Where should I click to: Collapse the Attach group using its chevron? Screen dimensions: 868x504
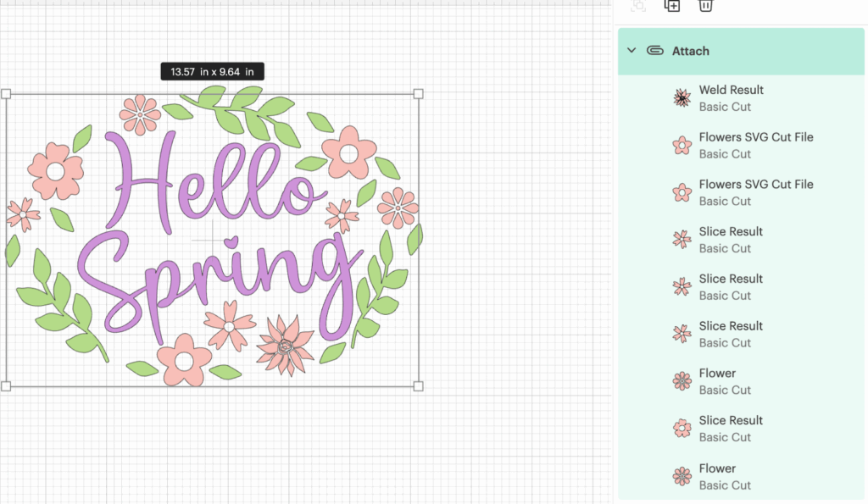[632, 51]
